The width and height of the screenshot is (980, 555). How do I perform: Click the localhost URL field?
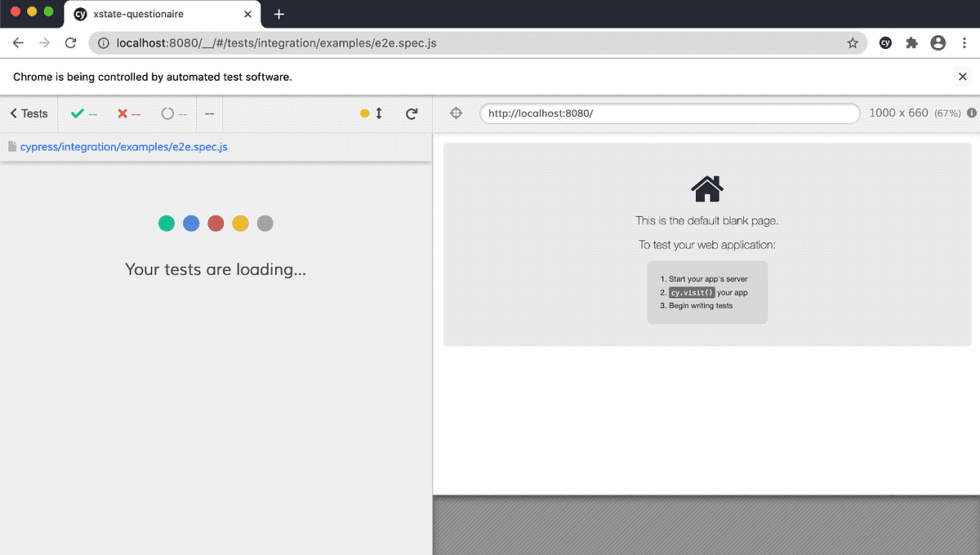click(x=670, y=113)
